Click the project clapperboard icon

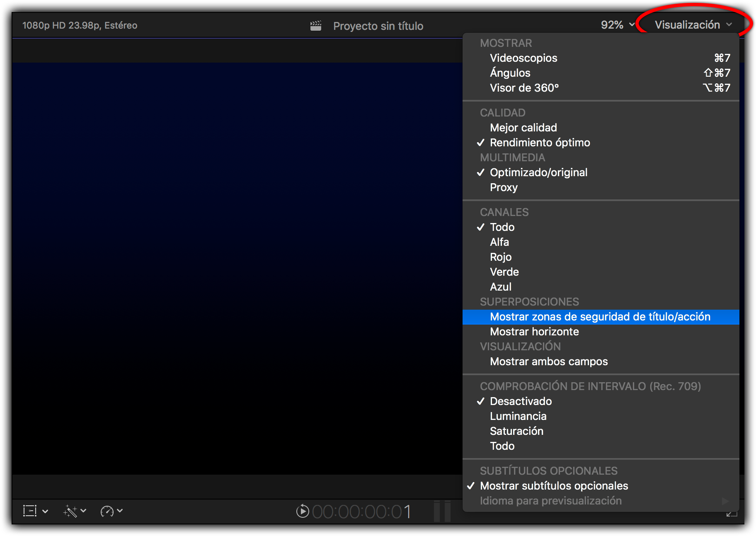pyautogui.click(x=316, y=26)
